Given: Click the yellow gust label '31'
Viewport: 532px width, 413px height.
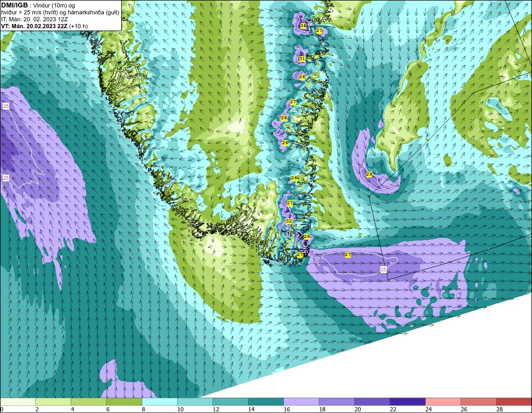Looking at the screenshot, I should pos(302,59).
